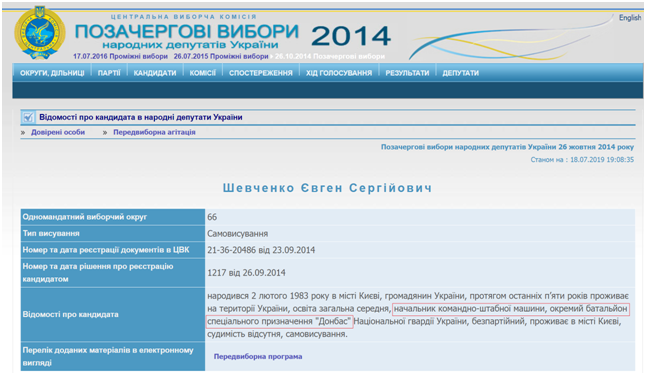Open the ДЕПУТАТИ menu item
Screen dimensions: 646x386
[461, 73]
